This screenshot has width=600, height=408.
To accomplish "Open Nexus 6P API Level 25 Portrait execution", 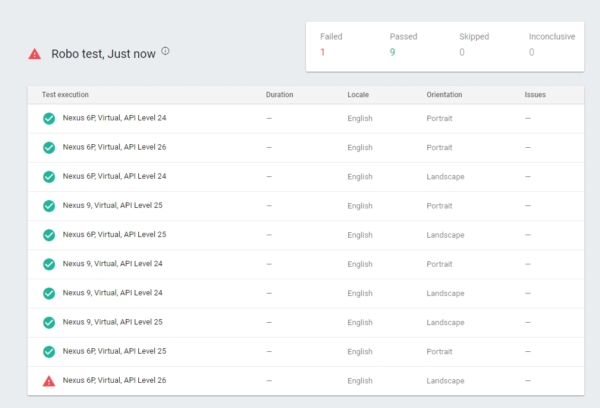I will click(x=114, y=351).
